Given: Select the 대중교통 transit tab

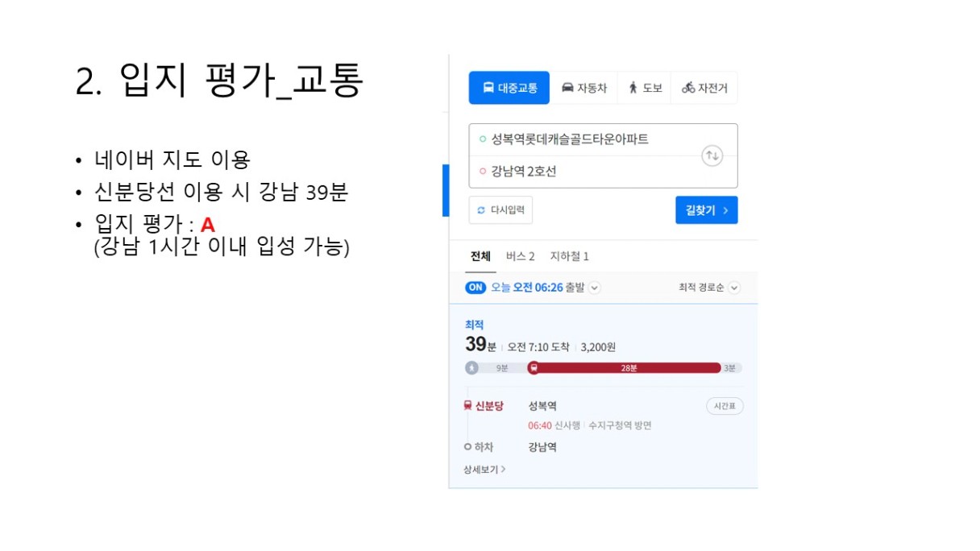Looking at the screenshot, I should point(509,88).
